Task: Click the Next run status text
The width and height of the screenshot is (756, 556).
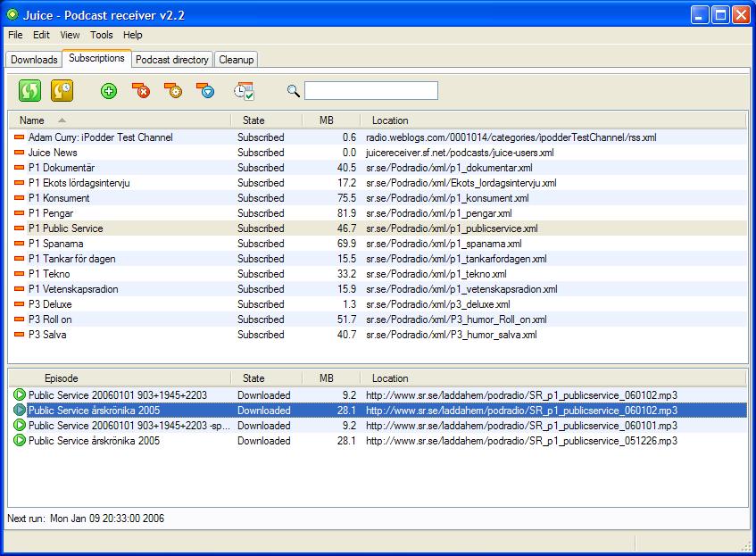Action: [x=86, y=519]
